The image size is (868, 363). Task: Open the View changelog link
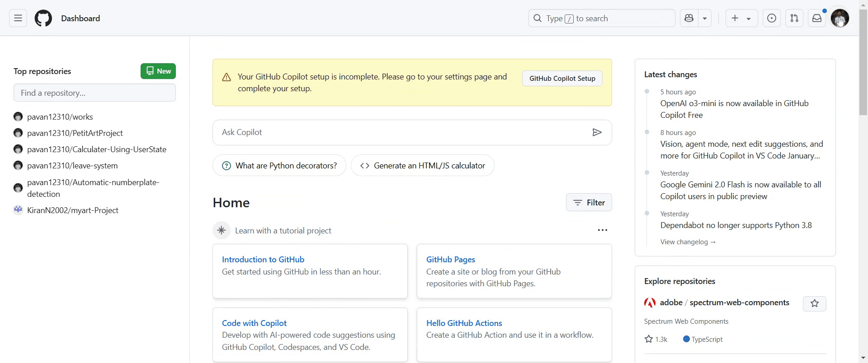coord(688,242)
